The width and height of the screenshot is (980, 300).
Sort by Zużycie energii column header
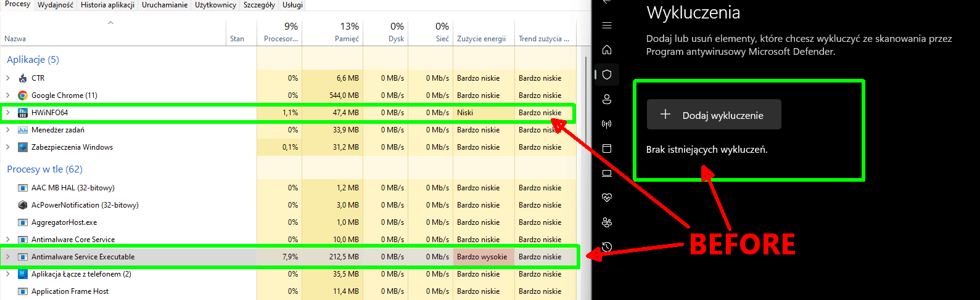pos(484,32)
